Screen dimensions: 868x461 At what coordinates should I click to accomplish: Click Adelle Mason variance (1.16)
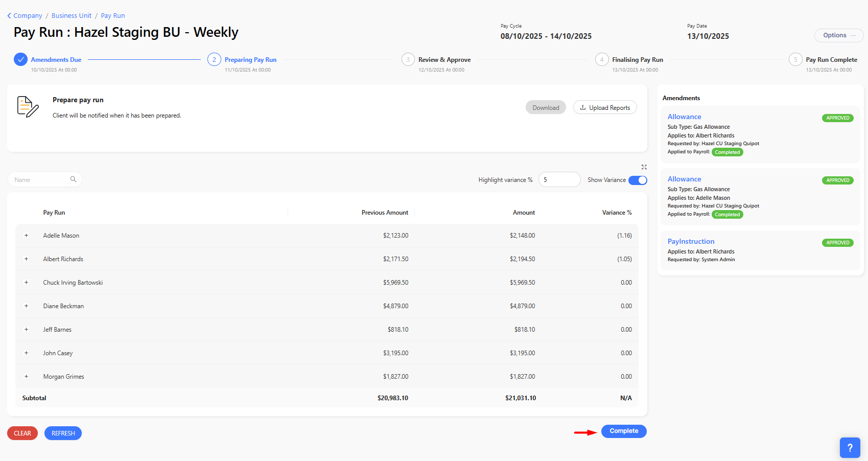click(x=624, y=236)
